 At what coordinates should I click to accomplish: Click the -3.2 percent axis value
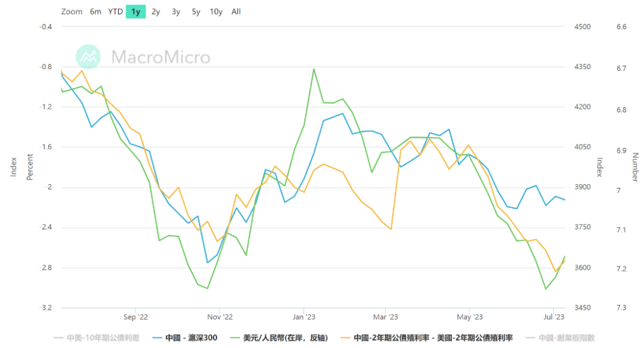coord(45,308)
